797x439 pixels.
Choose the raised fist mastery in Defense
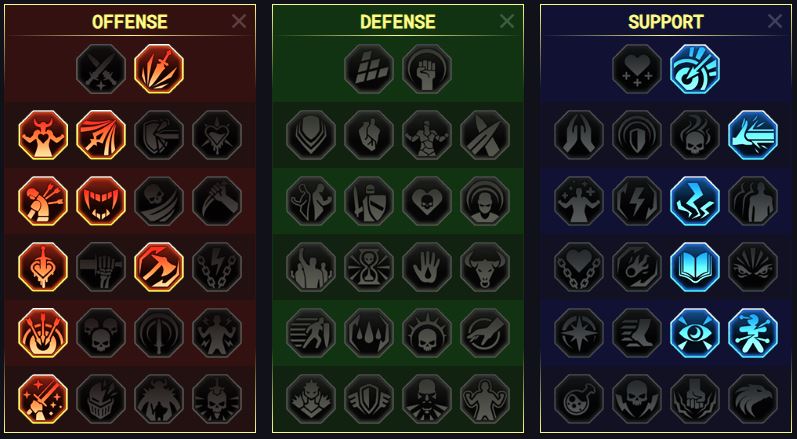427,69
